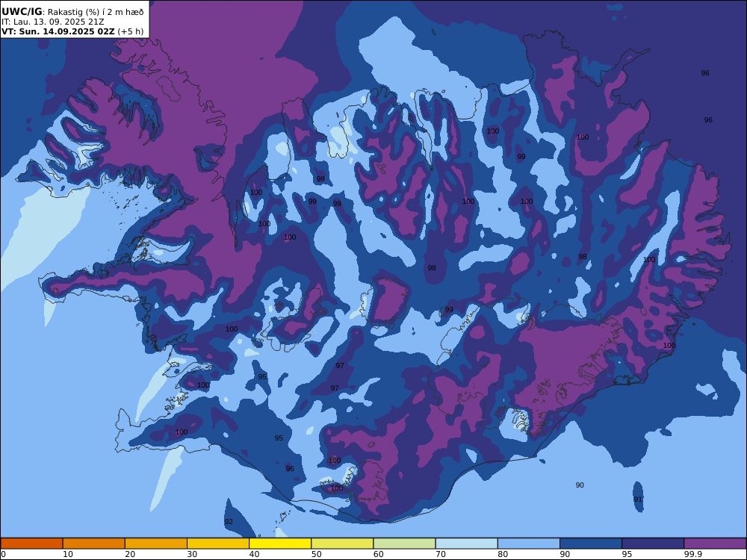Click the legend tick label '20'
Image resolution: width=747 pixels, height=560 pixels.
click(x=130, y=554)
